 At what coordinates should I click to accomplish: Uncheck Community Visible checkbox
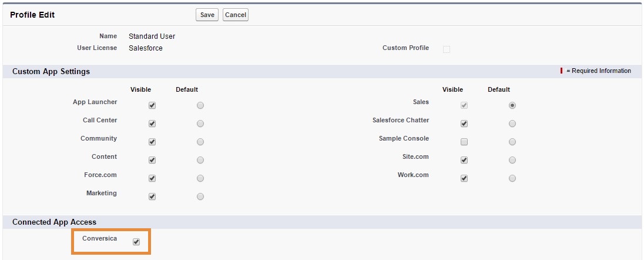152,142
